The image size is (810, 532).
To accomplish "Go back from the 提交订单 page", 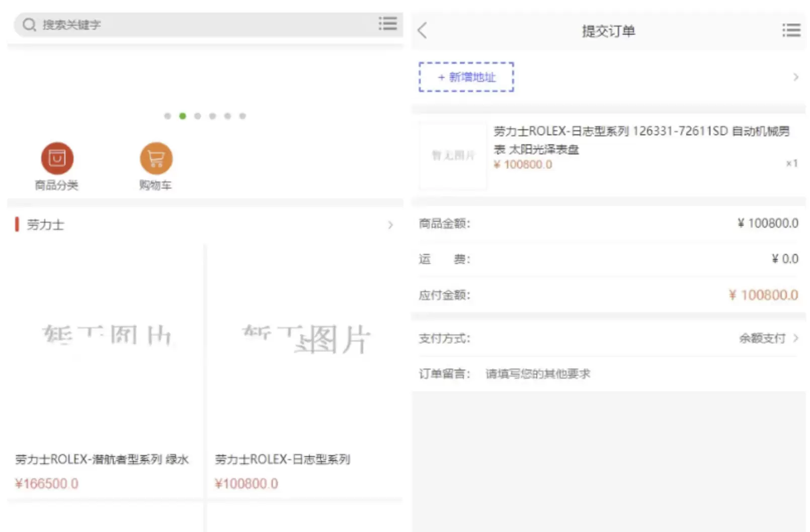I will click(423, 31).
